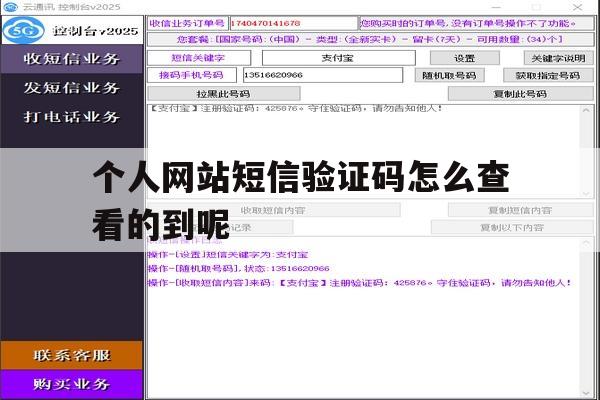The height and width of the screenshot is (400, 600).
Task: Open 关键字说明 button
Action: click(558, 58)
